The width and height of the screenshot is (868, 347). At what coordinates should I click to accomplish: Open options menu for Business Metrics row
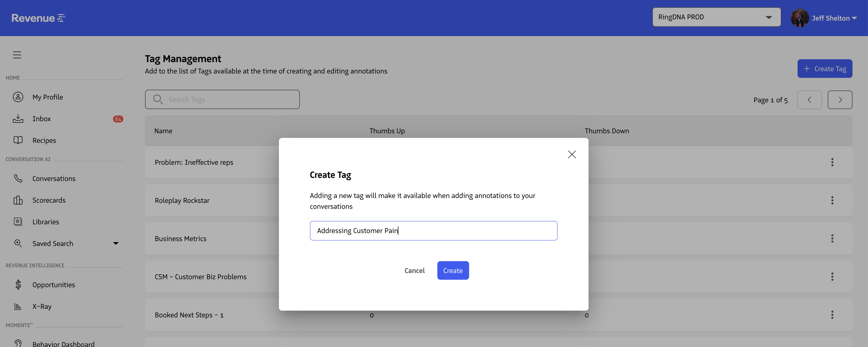[832, 238]
